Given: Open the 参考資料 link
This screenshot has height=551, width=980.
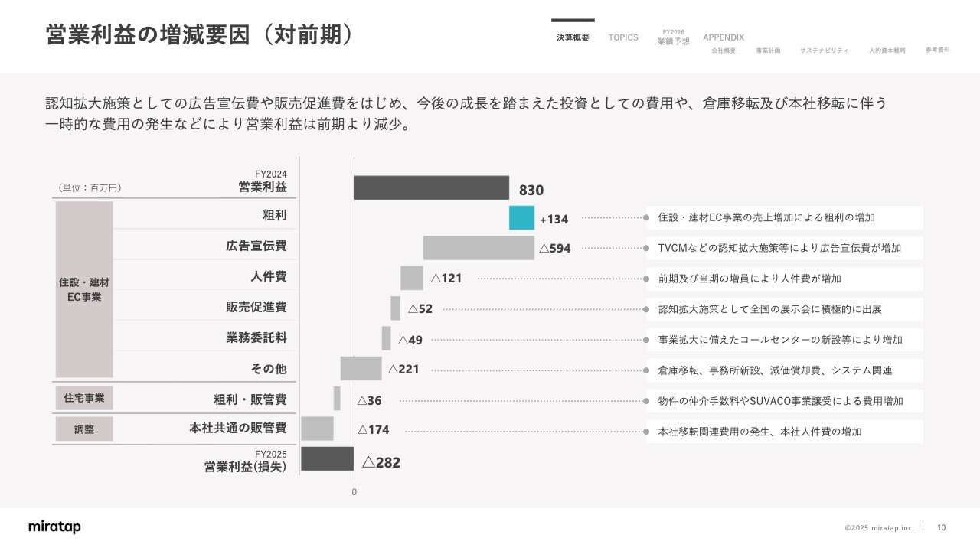Looking at the screenshot, I should (937, 50).
